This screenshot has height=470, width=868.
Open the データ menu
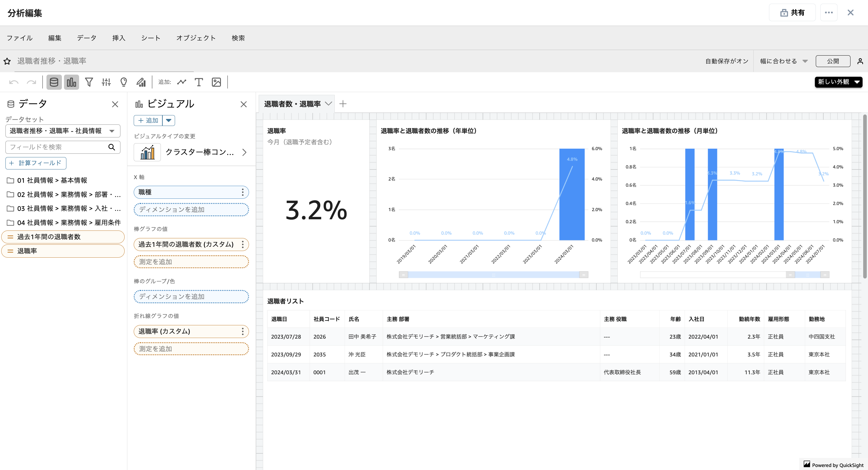coord(87,38)
